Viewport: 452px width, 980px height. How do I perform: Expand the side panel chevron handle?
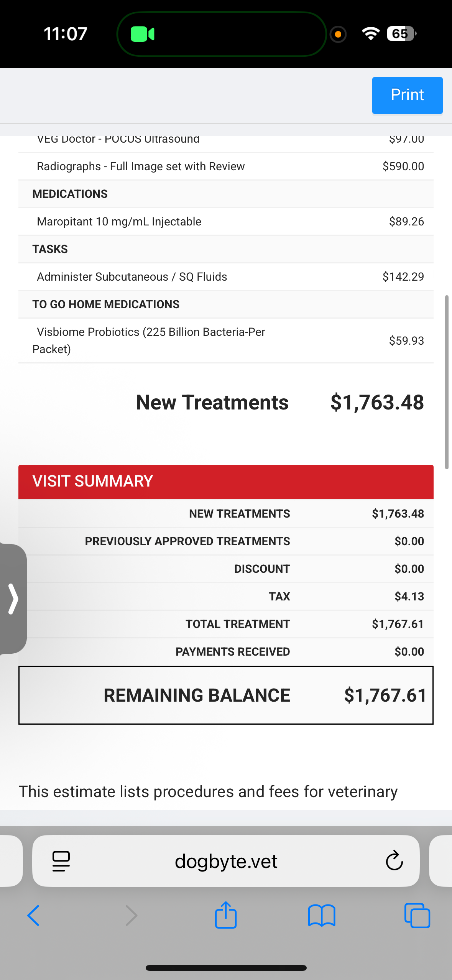point(13,599)
